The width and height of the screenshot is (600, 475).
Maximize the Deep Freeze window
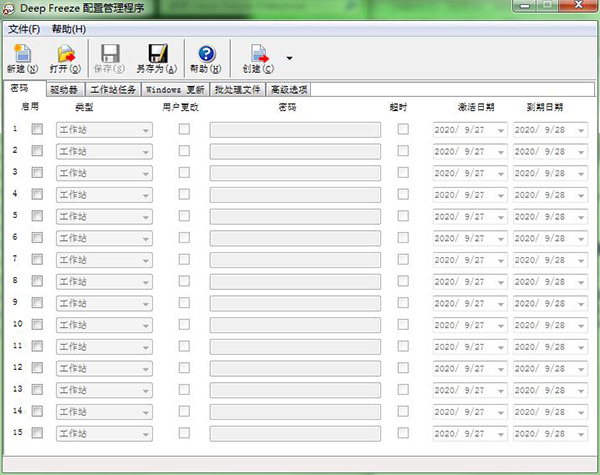[x=548, y=5]
